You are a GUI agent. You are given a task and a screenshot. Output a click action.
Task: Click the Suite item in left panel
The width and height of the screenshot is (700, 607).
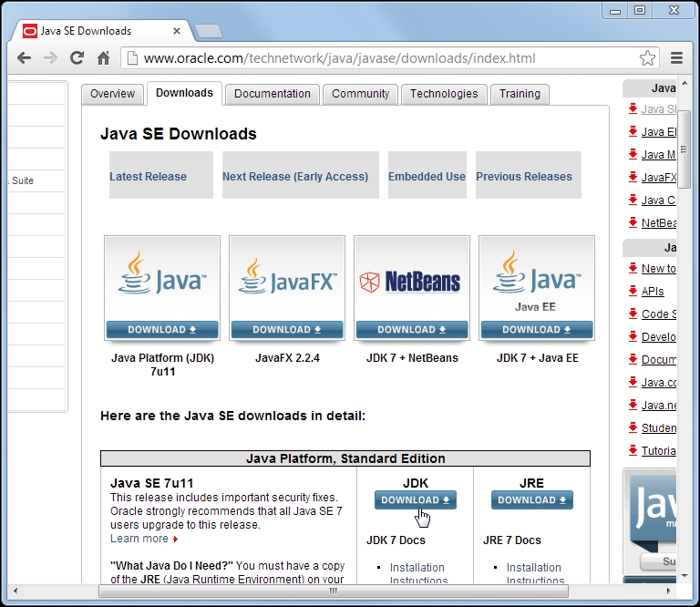(23, 180)
